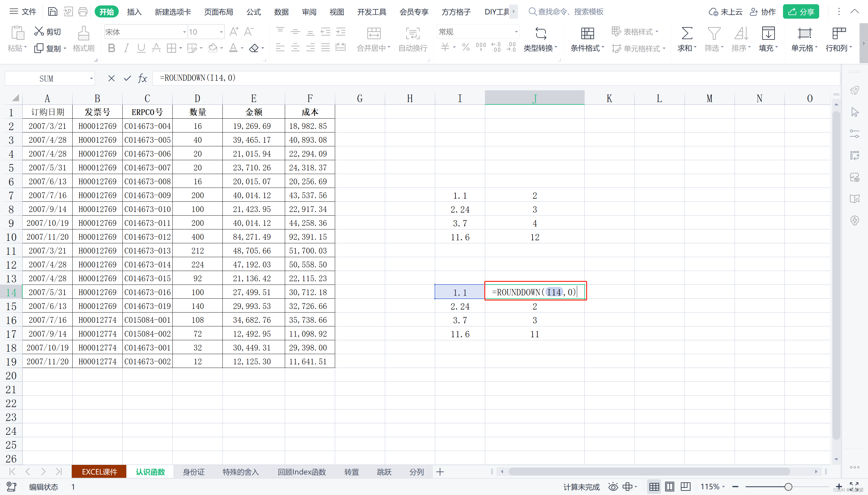The height and width of the screenshot is (495, 868).
Task: Click the clear format eraser icon
Action: [254, 48]
